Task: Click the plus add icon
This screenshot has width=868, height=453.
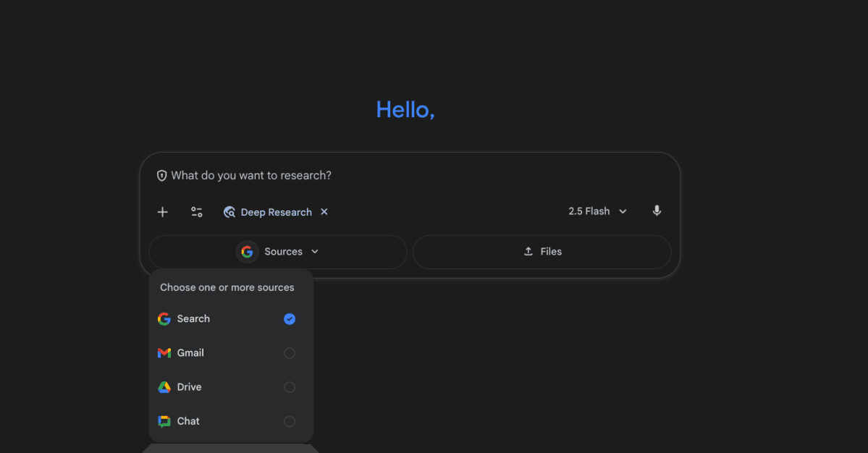Action: tap(162, 213)
